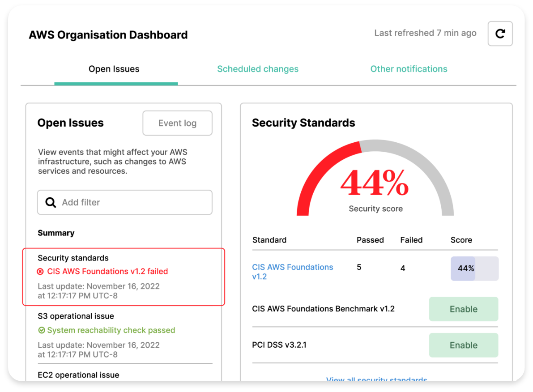Image resolution: width=533 pixels, height=392 pixels.
Task: Click the failed count 4 cell
Action: pyautogui.click(x=403, y=268)
